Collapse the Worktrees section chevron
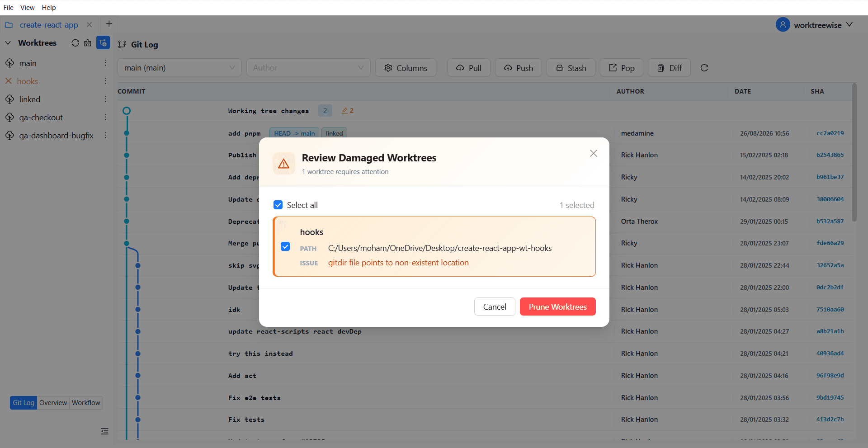This screenshot has width=868, height=448. click(x=8, y=43)
